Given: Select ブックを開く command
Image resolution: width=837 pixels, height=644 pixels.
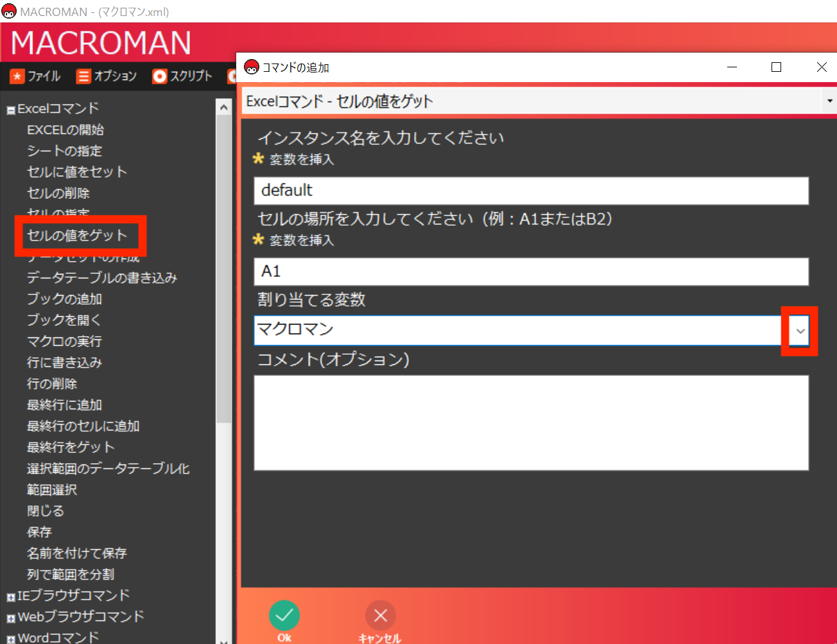Looking at the screenshot, I should [64, 320].
